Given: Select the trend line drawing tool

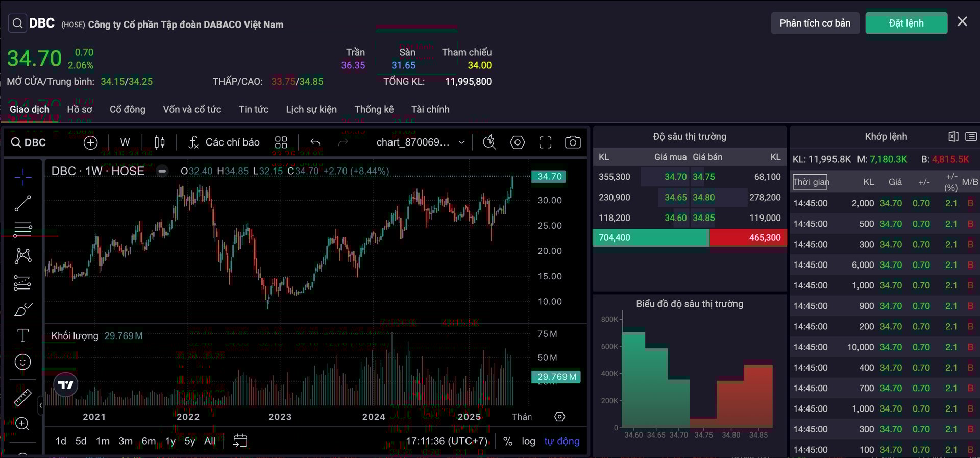Looking at the screenshot, I should pyautogui.click(x=22, y=203).
